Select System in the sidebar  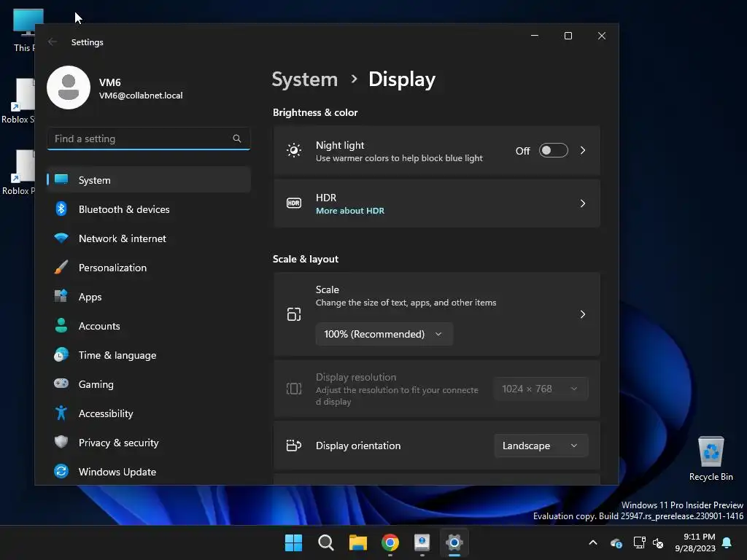[149, 179]
